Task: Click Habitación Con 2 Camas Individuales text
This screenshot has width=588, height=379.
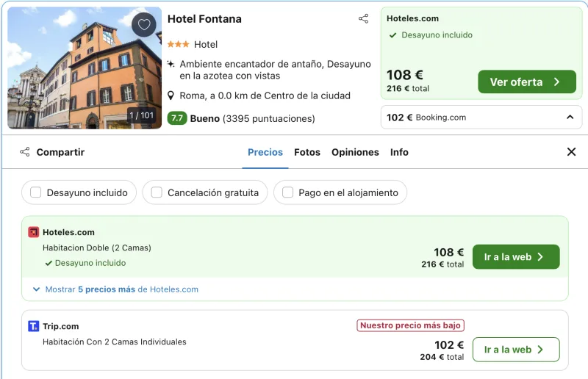Action: 115,342
